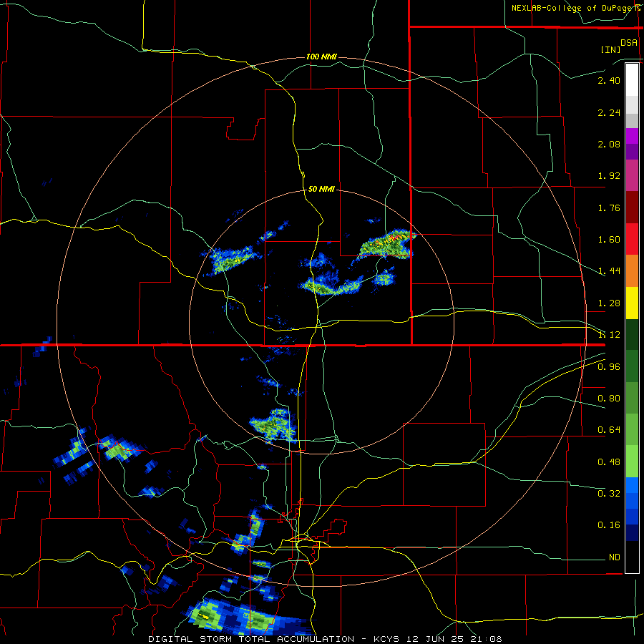The width and height of the screenshot is (644, 644).
Task: Click the 100 NMI range ring label
Action: (x=321, y=57)
